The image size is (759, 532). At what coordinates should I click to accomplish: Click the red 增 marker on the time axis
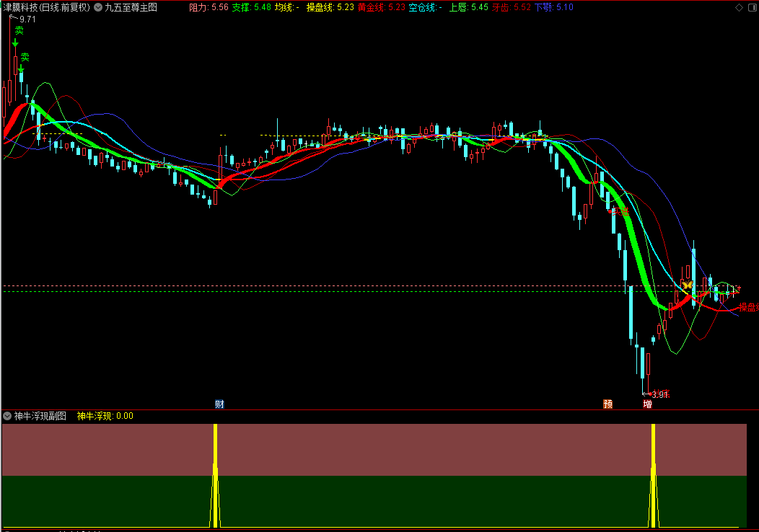pos(648,404)
